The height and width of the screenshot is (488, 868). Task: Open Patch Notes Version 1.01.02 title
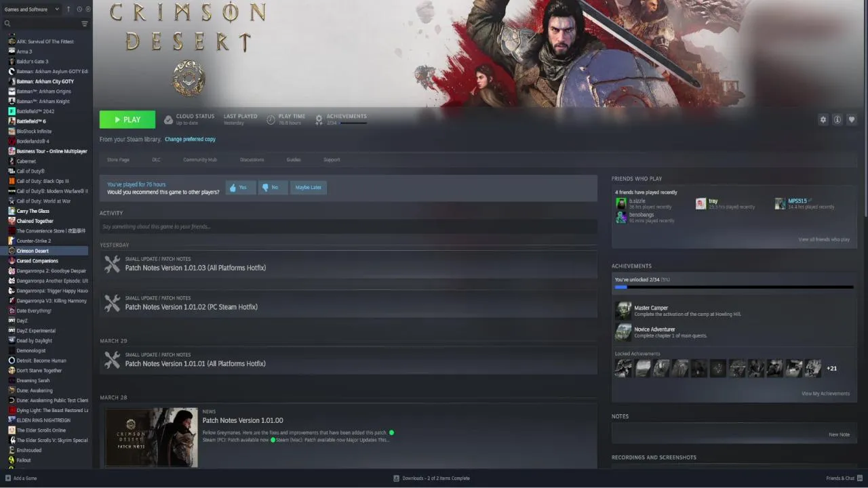(x=191, y=307)
